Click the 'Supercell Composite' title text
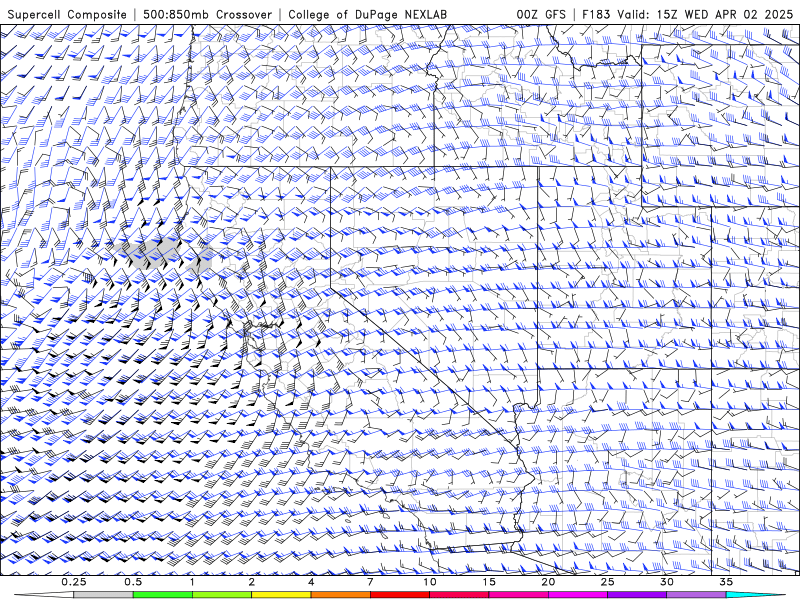 67,14
